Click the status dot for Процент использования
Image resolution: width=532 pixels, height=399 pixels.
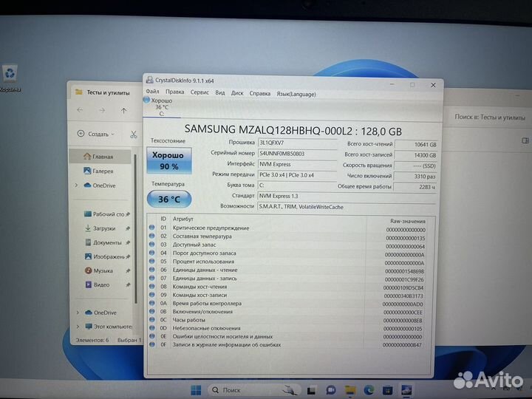151,262
